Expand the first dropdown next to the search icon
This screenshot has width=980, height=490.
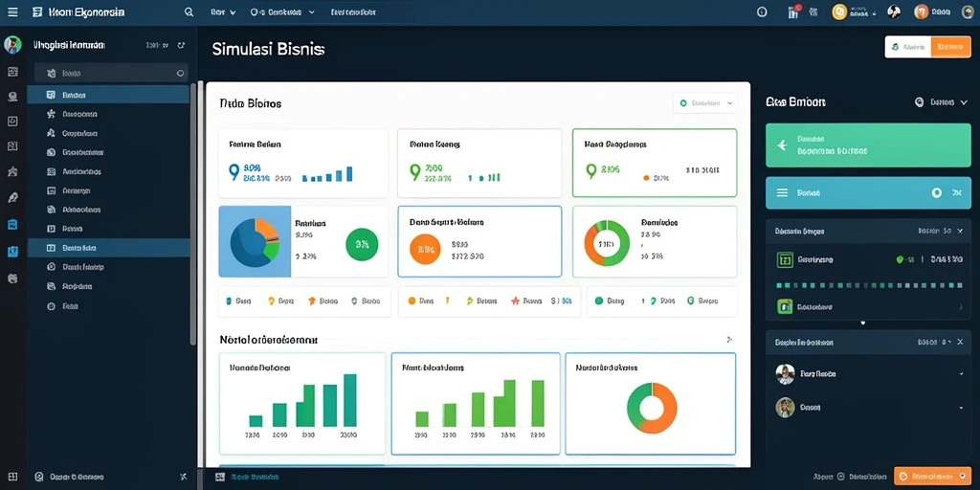[x=223, y=11]
